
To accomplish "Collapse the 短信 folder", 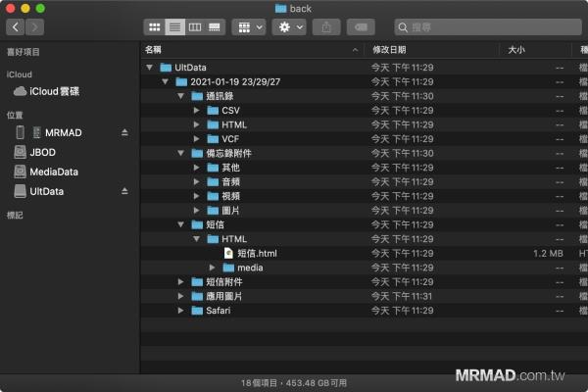I will (x=180, y=224).
